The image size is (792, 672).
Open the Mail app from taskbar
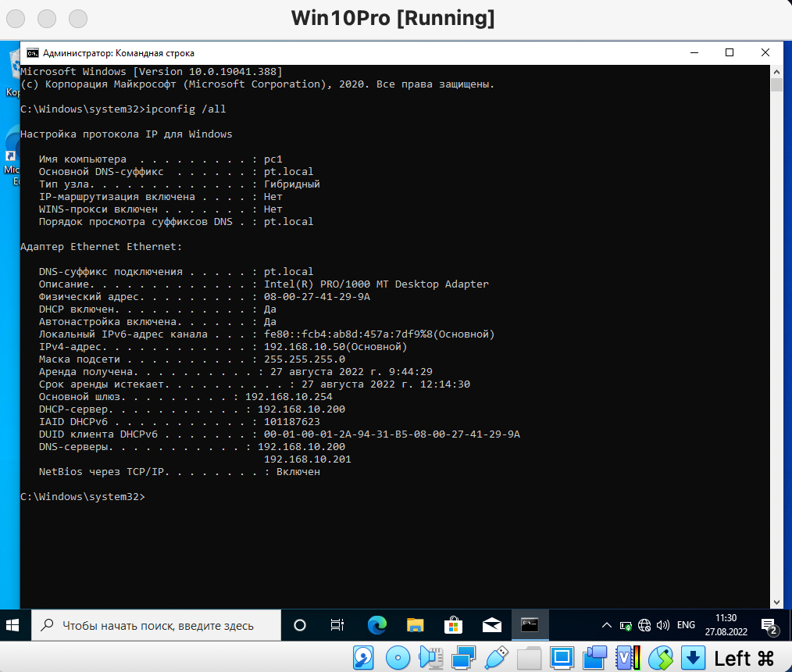click(491, 626)
